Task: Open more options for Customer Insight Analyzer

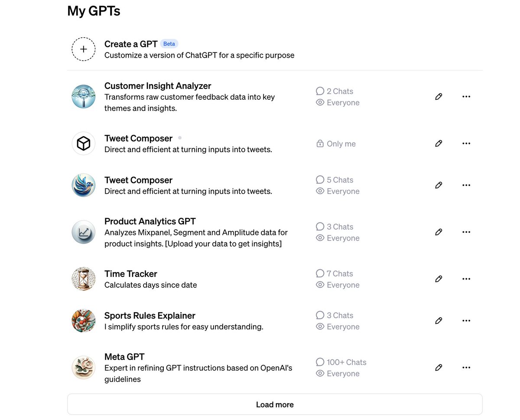Action: coord(466,97)
